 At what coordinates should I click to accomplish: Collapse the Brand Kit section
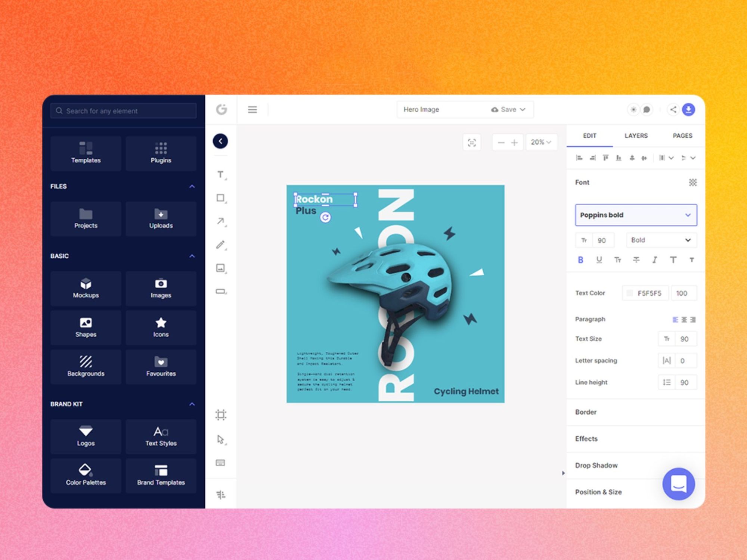pos(192,404)
